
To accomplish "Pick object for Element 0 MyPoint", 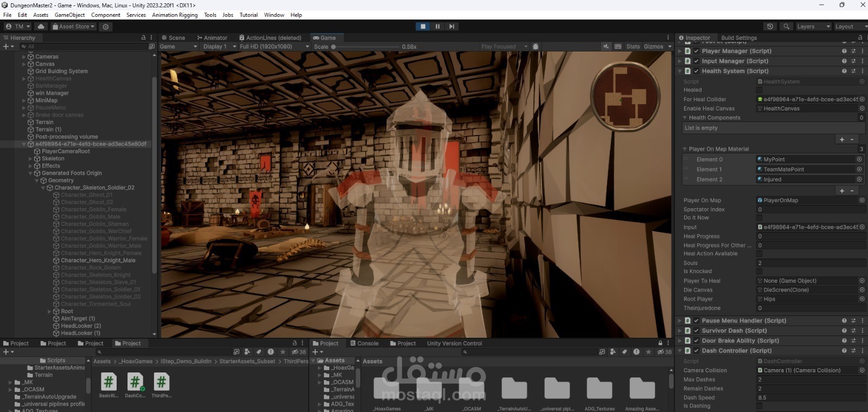I will click(859, 159).
